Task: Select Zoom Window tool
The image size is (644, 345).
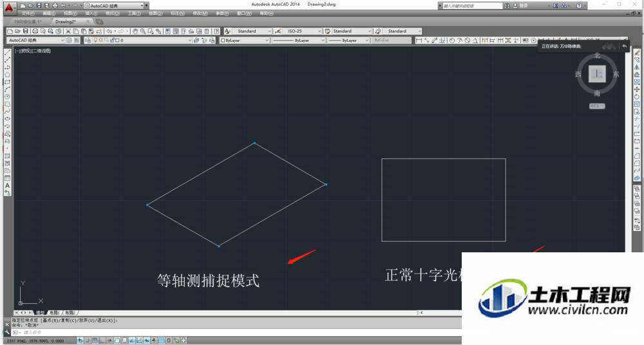Action: (151, 31)
